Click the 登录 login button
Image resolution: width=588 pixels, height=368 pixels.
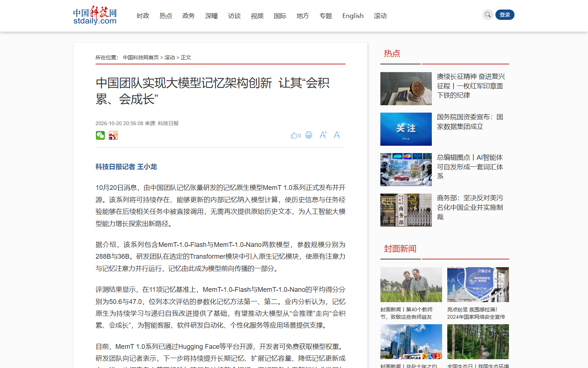(505, 15)
